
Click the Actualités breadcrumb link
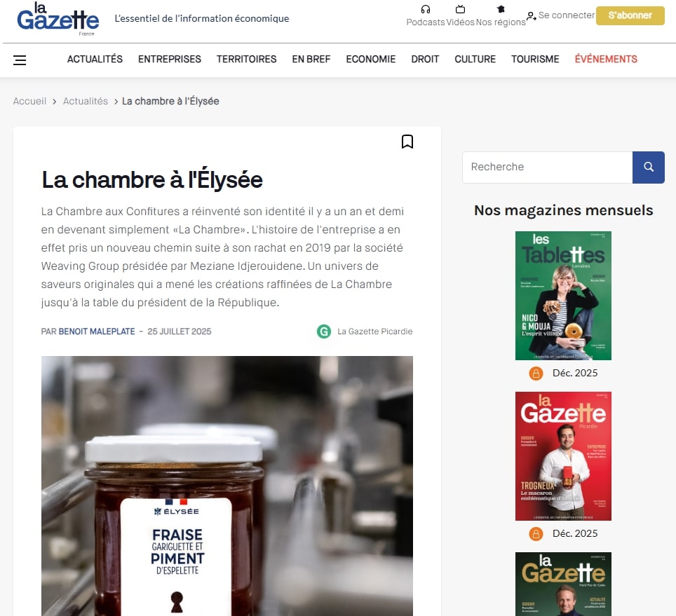[x=86, y=101]
